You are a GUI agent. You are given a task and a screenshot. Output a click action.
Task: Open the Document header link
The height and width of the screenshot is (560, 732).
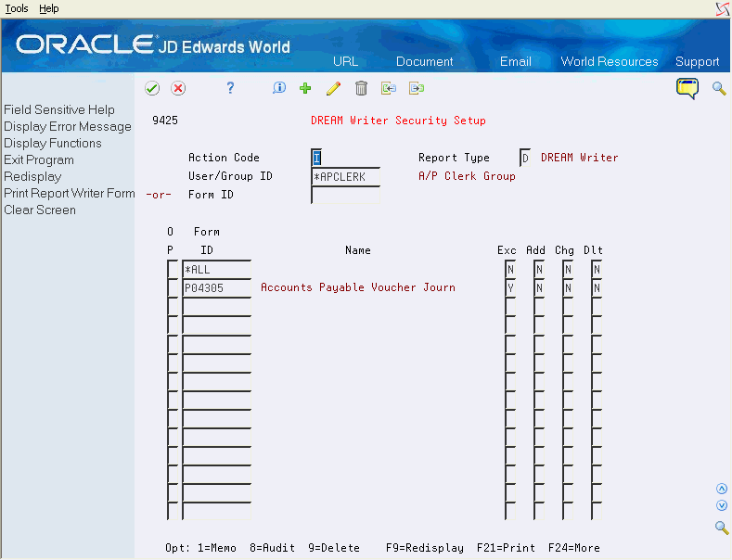[x=424, y=61]
